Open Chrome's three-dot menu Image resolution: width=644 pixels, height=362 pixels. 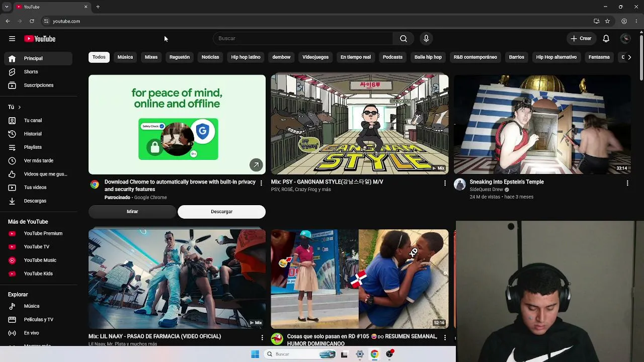(x=636, y=21)
